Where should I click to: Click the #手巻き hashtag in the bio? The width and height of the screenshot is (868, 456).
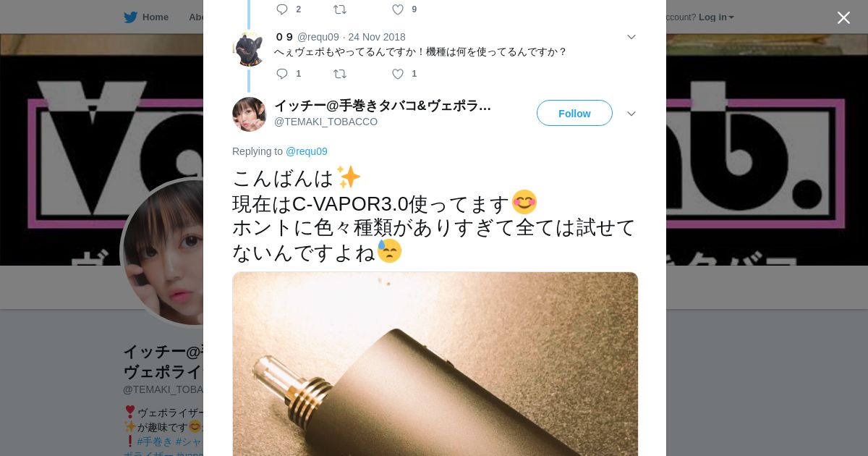155,442
